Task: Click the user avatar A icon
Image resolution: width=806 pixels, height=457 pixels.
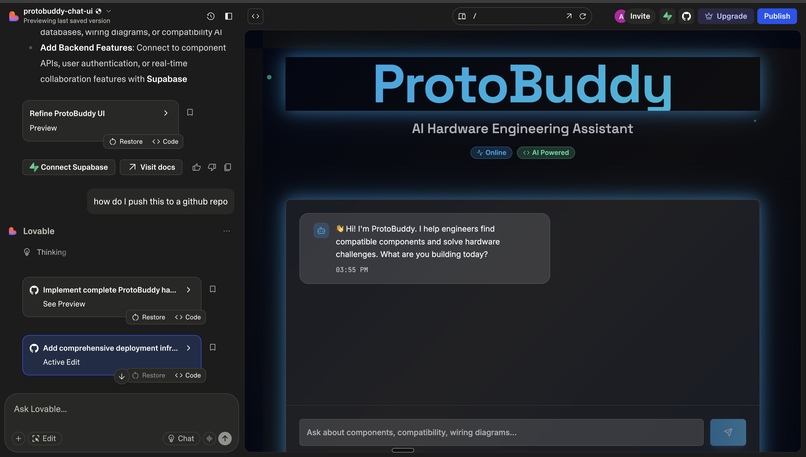Action: coord(620,16)
